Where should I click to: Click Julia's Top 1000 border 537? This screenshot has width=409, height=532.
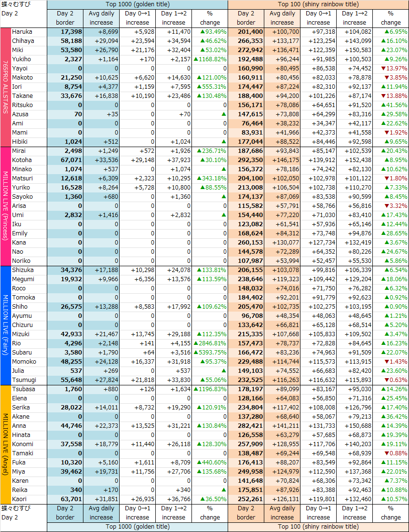point(65,371)
